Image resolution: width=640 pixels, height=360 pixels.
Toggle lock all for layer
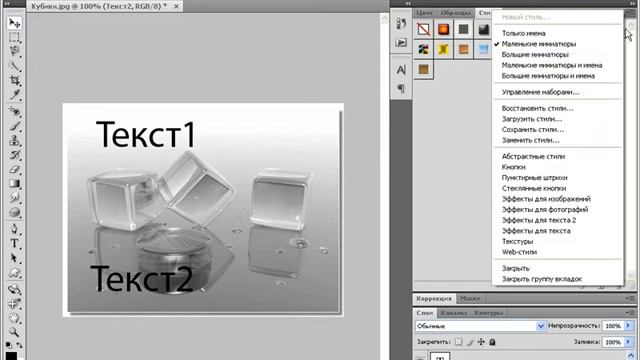(x=492, y=342)
